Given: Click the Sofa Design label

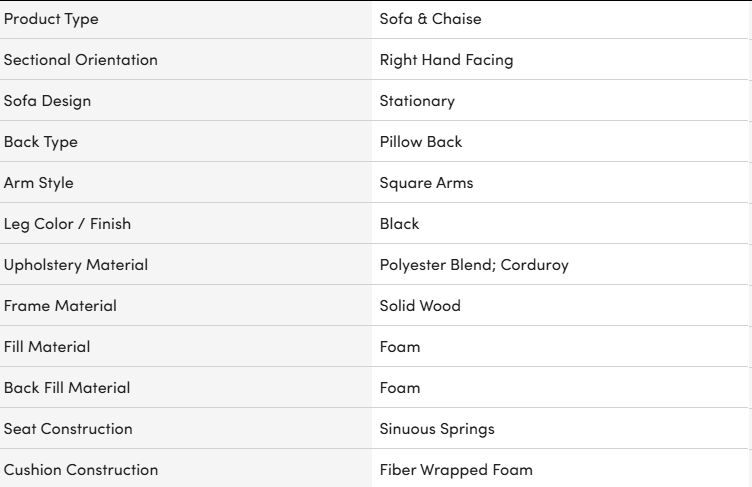Looking at the screenshot, I should click(x=47, y=102).
